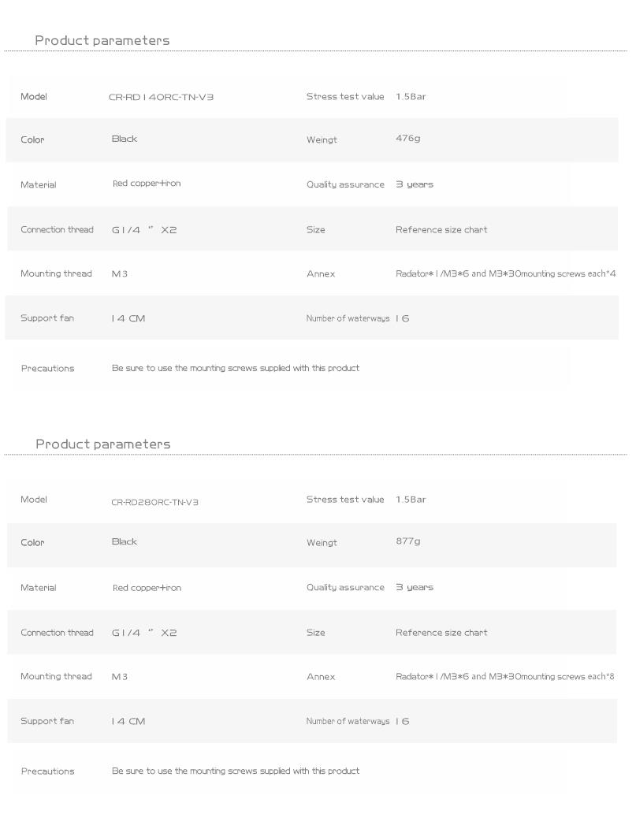
Task: Click Reference size chart in the second table
Action: click(441, 633)
